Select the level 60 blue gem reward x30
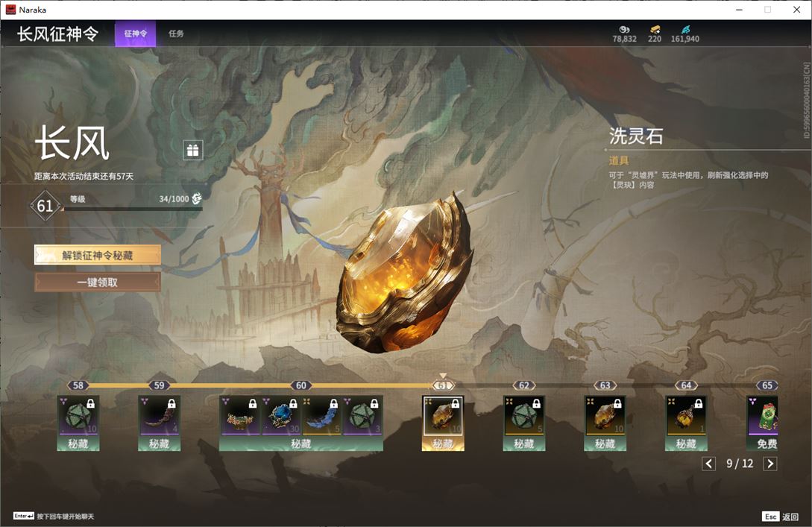Screen dimensions: 812x527 coord(280,416)
